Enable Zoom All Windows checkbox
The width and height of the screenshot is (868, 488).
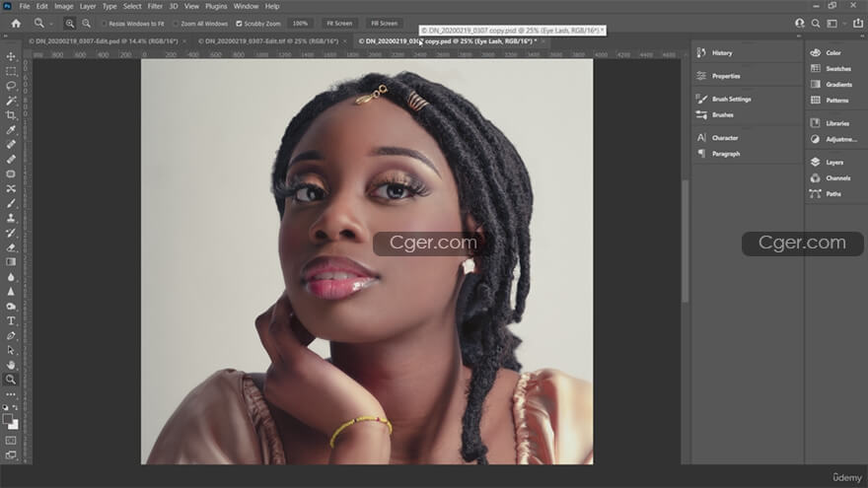[x=176, y=24]
